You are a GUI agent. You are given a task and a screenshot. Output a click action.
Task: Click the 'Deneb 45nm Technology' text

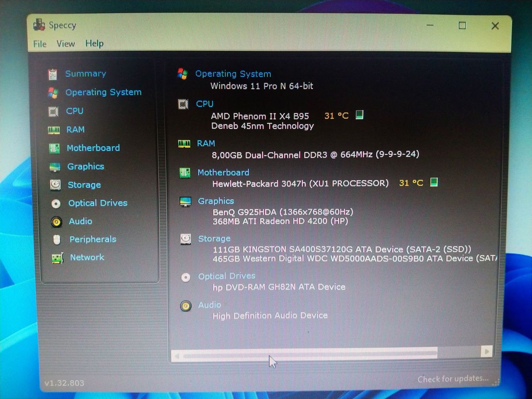263,126
